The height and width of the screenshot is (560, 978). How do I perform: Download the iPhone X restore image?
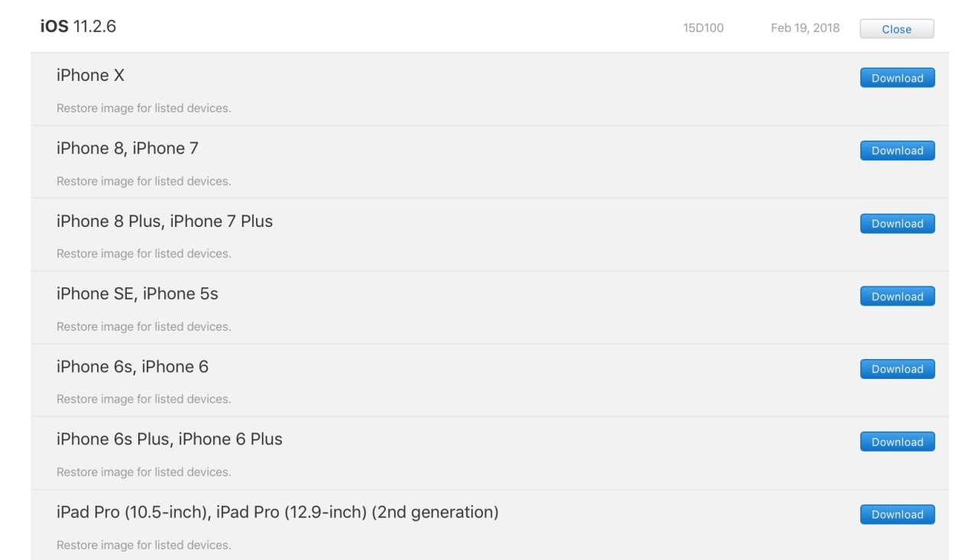(x=897, y=78)
